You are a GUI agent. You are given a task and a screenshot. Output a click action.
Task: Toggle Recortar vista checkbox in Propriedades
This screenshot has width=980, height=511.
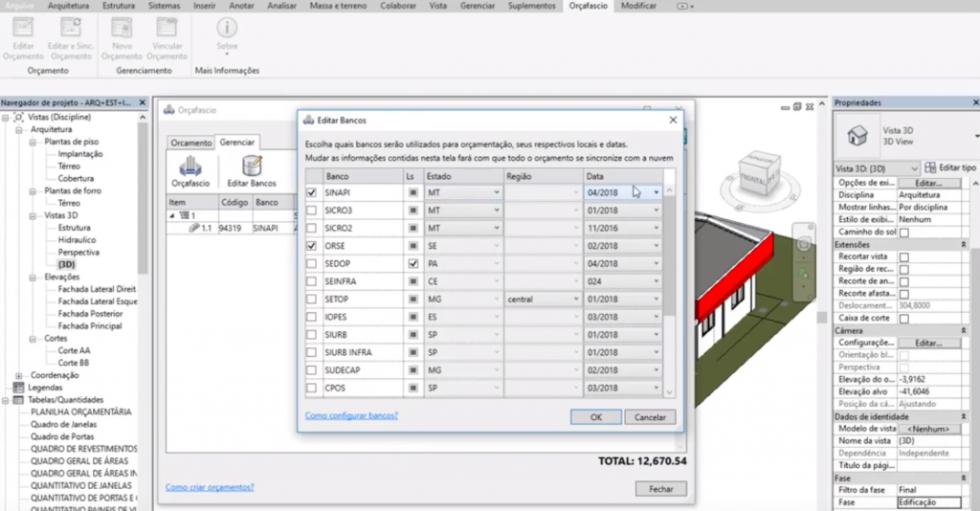click(x=903, y=256)
